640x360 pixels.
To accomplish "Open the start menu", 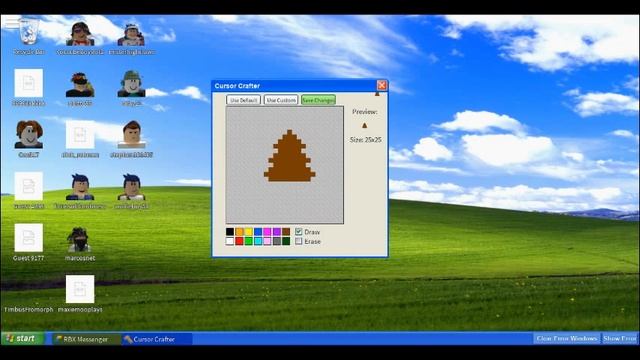I will click(x=22, y=338).
